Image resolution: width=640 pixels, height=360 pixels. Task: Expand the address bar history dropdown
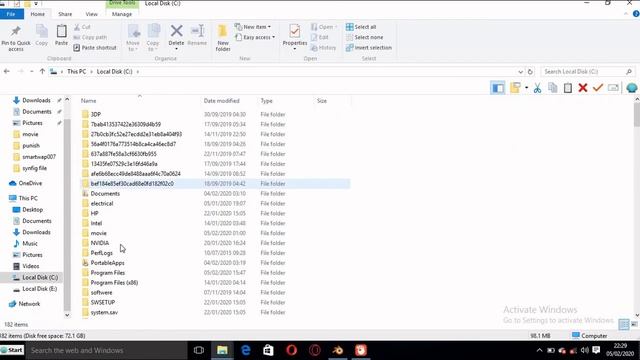520,72
